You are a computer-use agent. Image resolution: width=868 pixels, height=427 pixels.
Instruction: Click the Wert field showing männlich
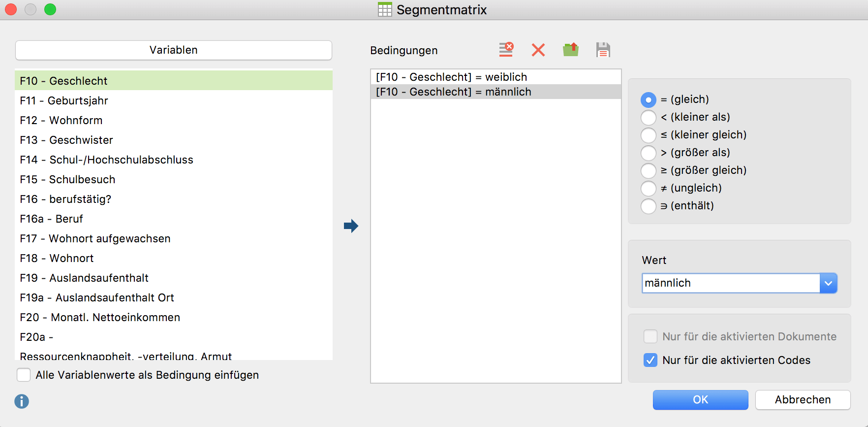point(731,283)
